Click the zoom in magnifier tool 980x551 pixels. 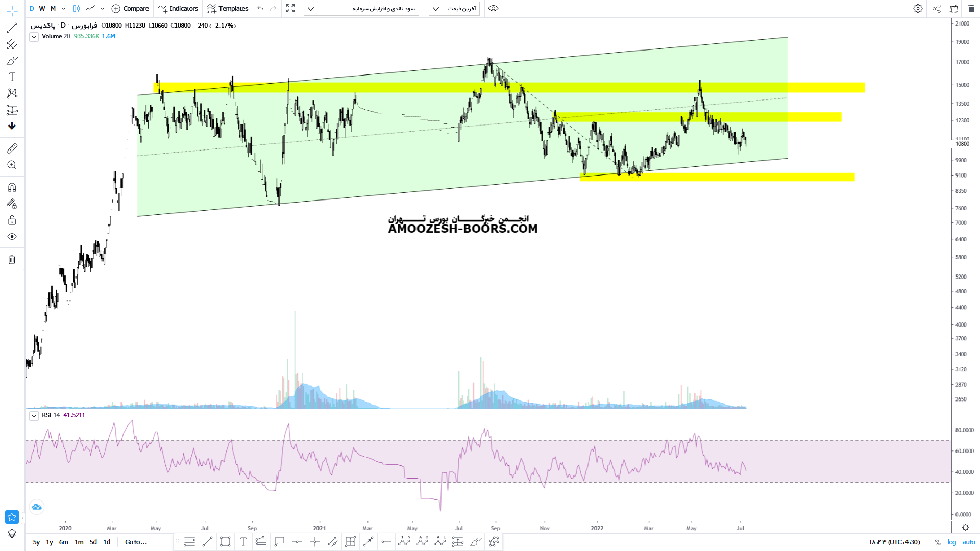(12, 165)
